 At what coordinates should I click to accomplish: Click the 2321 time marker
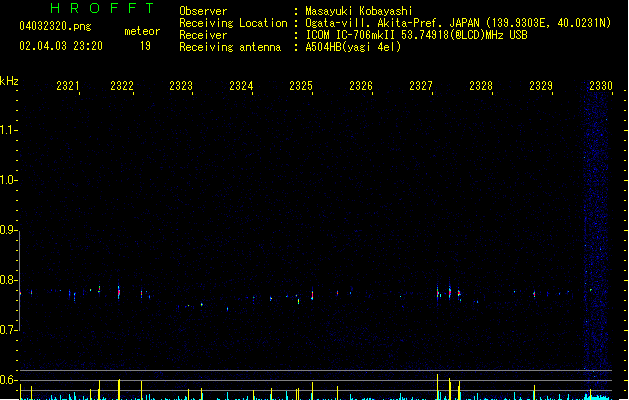(x=68, y=86)
